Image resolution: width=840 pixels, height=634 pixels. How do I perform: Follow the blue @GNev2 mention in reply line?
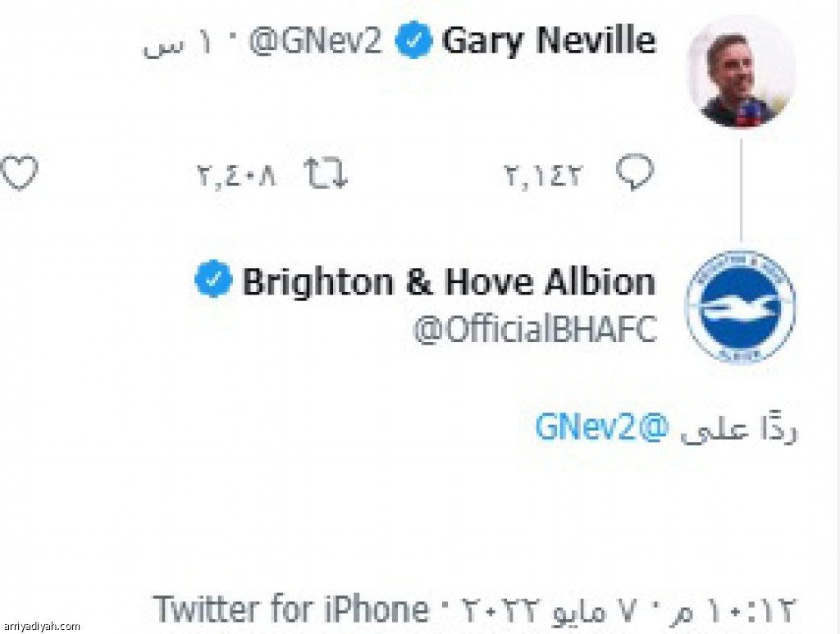point(602,428)
